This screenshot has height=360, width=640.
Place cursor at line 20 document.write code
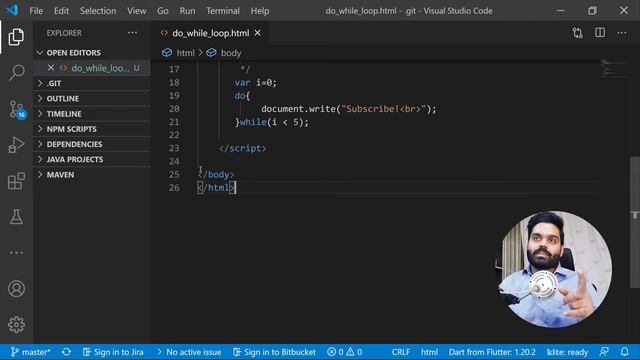tap(349, 109)
